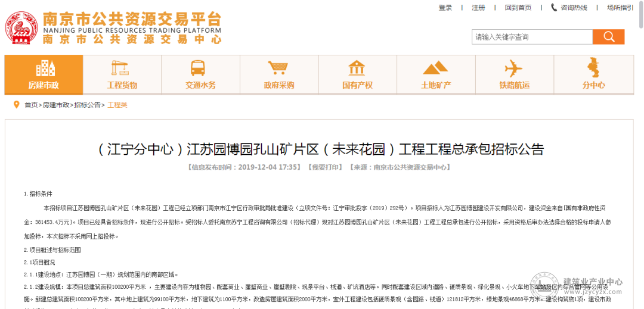
Task: Click the 信息发布时间 2019-12-04 17:35 text
Action: [244, 167]
